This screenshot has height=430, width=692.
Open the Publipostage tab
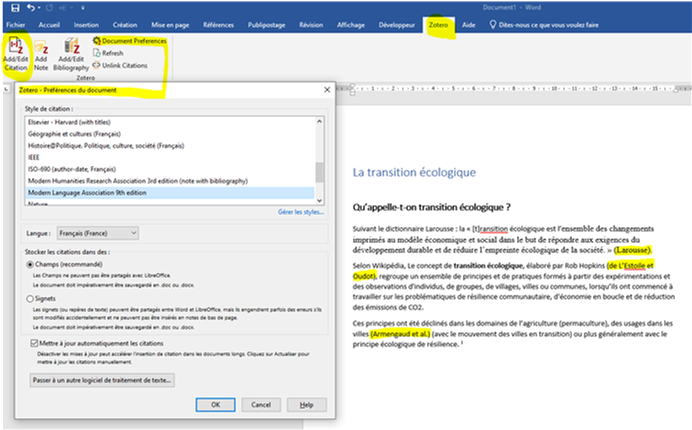(267, 25)
